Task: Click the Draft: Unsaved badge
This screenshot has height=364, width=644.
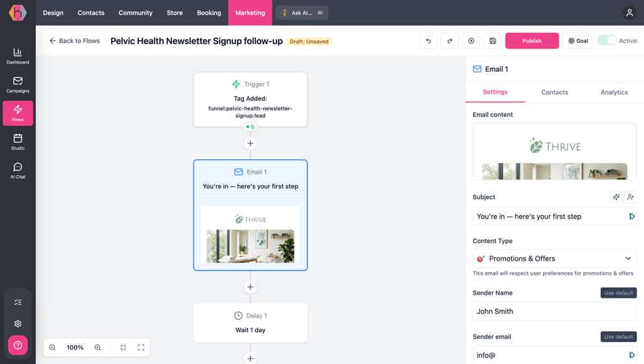Action: [309, 42]
